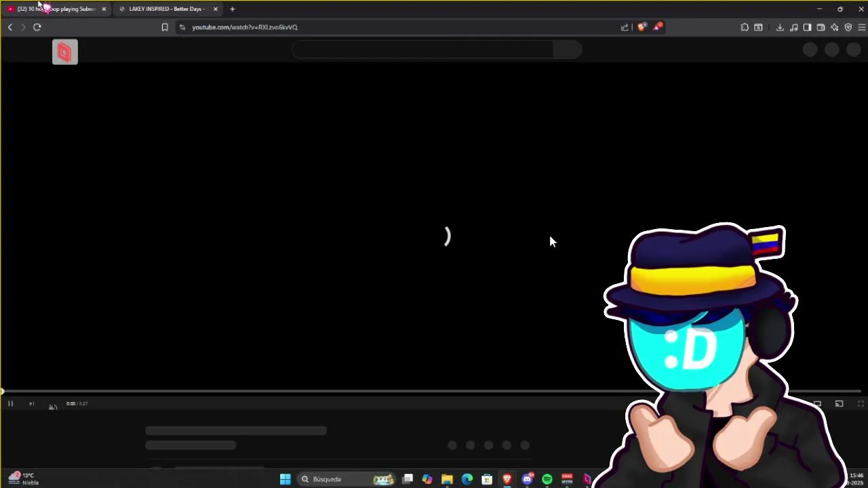The height and width of the screenshot is (488, 868).
Task: Open the browser hamburger menu
Action: [x=861, y=27]
